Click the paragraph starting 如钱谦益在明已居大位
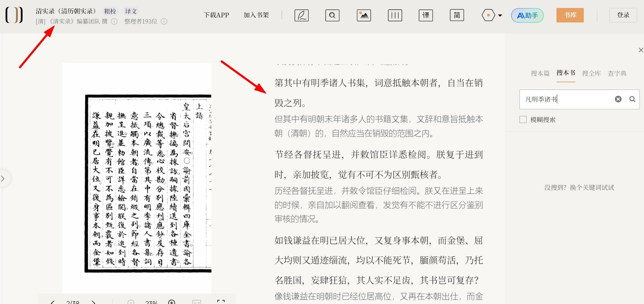644x304 pixels. coord(379,260)
